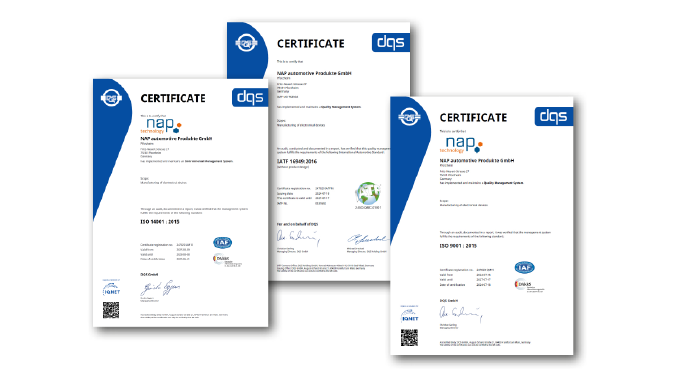Image resolution: width=675 pixels, height=379 pixels.
Task: Click the round DQS emblem on ISO 14001 certificate
Action: (x=111, y=98)
